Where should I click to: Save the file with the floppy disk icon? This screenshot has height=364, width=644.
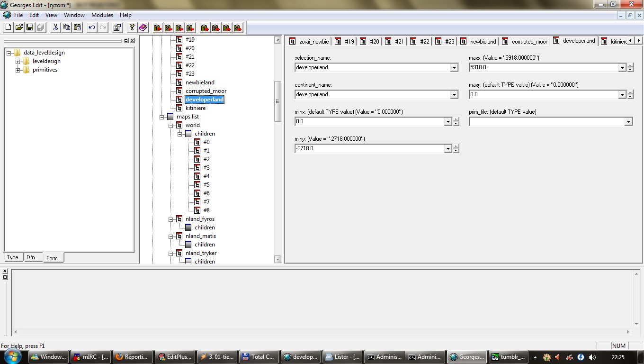[30, 27]
